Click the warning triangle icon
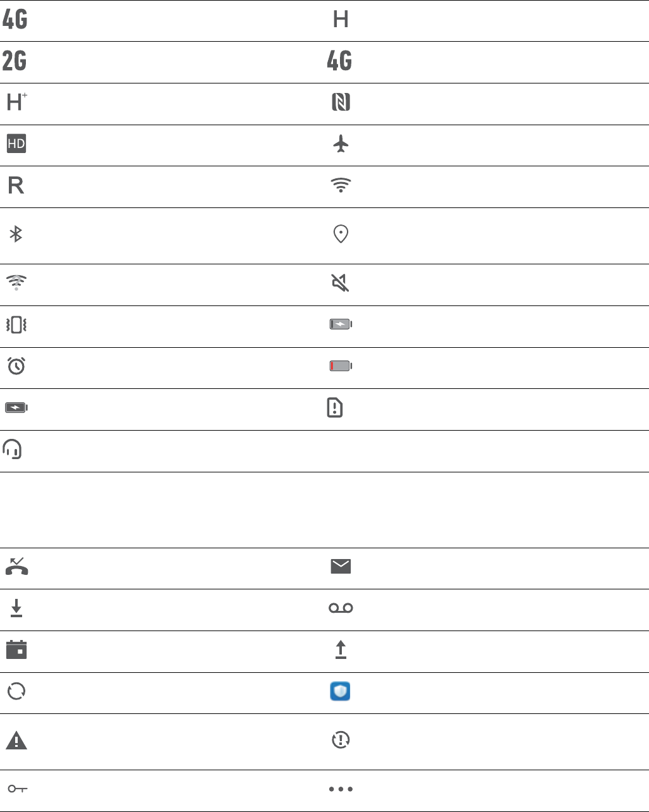The height and width of the screenshot is (812, 649). [x=16, y=741]
